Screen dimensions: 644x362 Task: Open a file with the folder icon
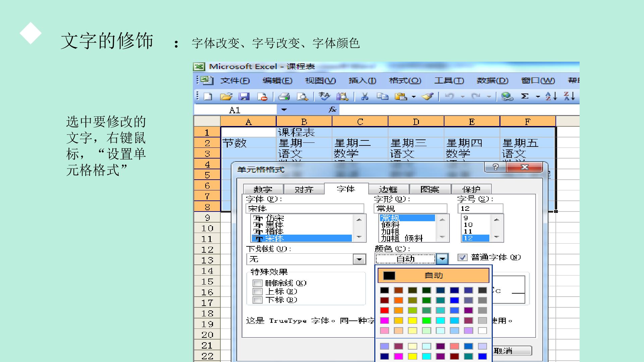click(226, 97)
